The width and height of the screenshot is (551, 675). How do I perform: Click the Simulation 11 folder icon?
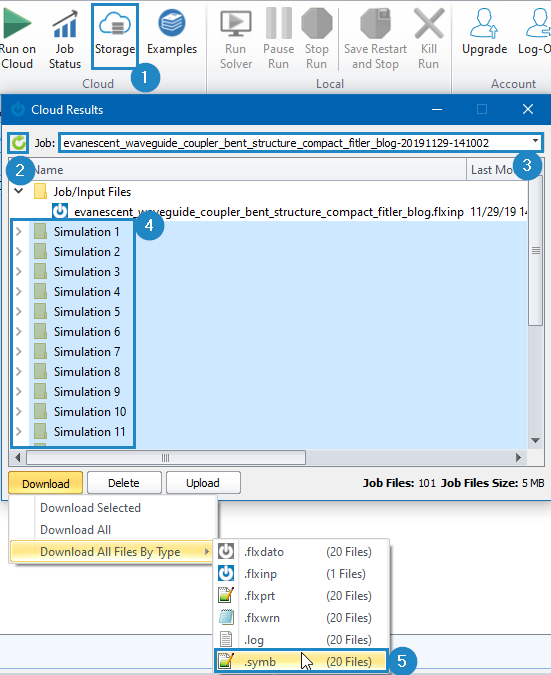pyautogui.click(x=40, y=431)
